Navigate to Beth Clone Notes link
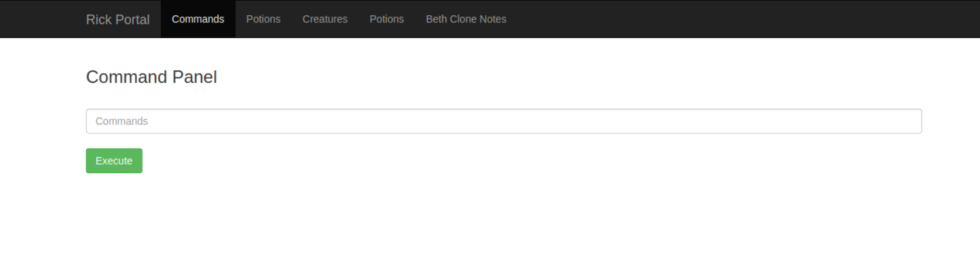 (465, 19)
